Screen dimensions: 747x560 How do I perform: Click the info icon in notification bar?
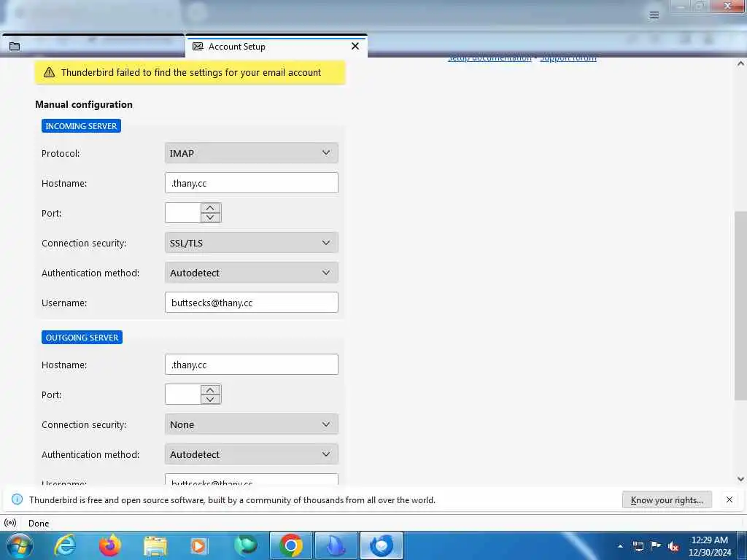click(17, 499)
